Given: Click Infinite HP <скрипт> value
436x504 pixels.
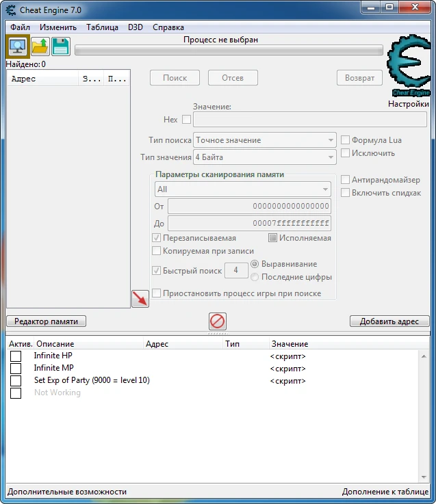Looking at the screenshot, I should (287, 356).
